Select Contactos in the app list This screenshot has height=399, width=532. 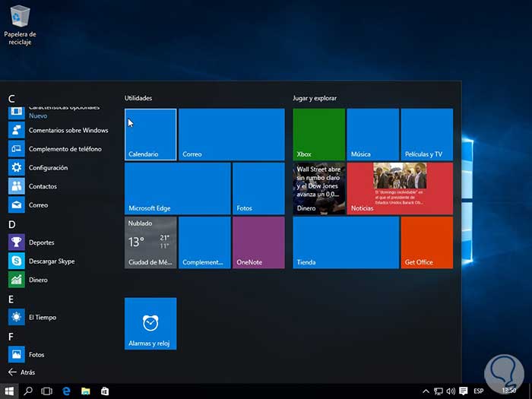click(x=43, y=186)
